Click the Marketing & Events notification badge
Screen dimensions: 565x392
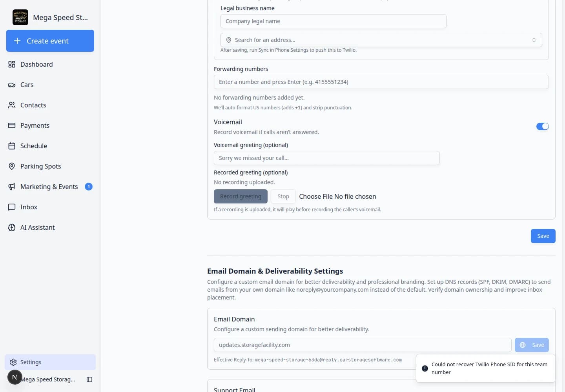(89, 187)
